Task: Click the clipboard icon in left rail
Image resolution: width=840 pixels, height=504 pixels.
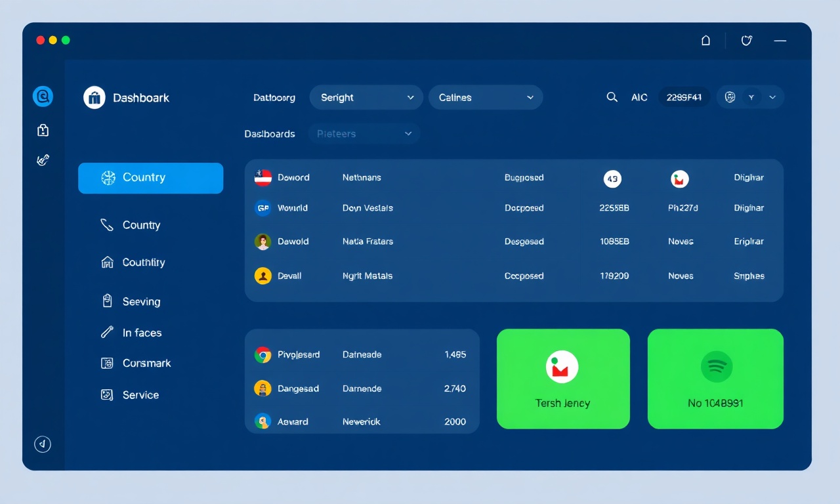Action: [43, 130]
